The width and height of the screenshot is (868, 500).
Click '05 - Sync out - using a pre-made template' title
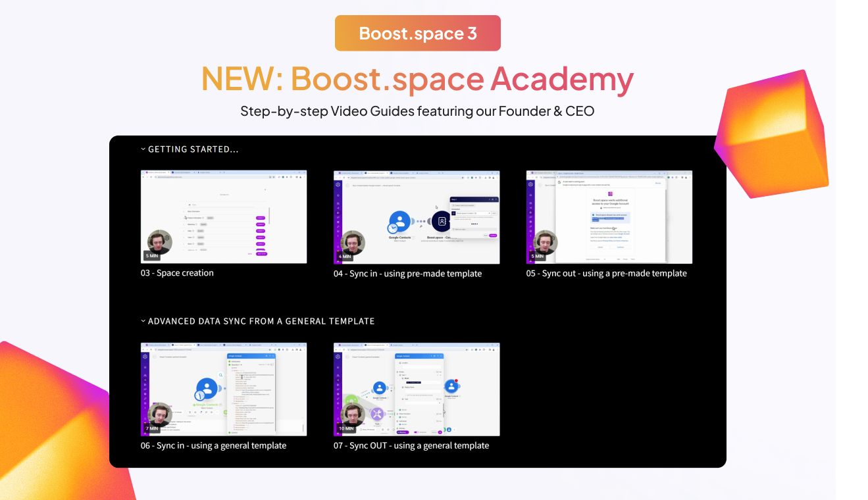(x=607, y=274)
